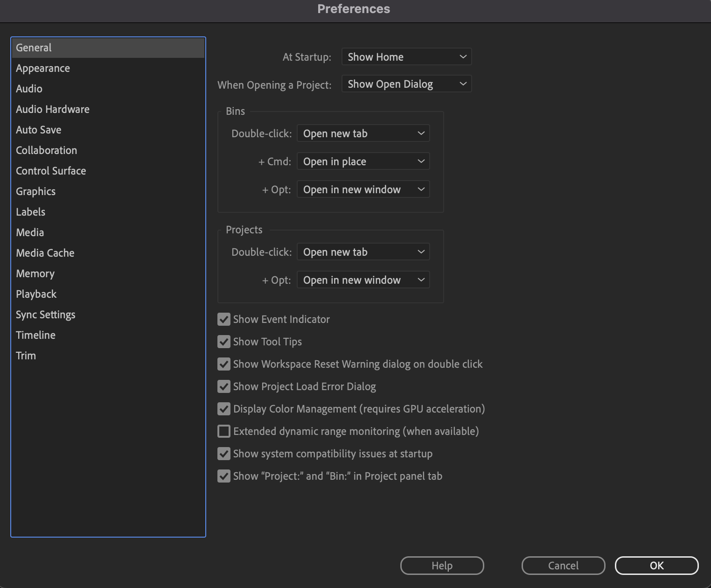Open the Audio Hardware settings page

[52, 109]
